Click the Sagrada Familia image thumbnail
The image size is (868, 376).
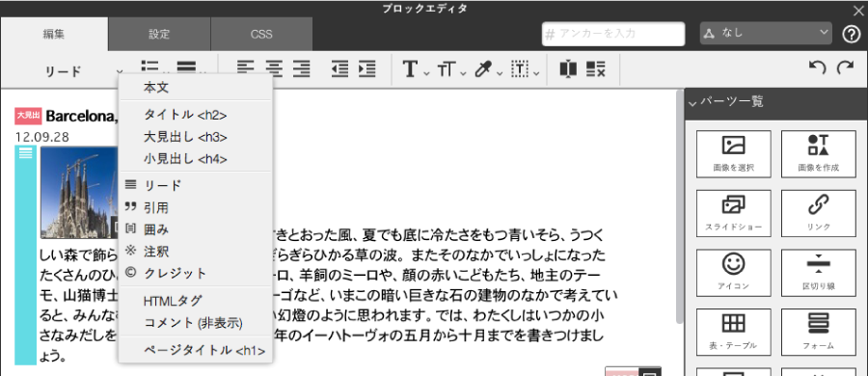coord(79,192)
